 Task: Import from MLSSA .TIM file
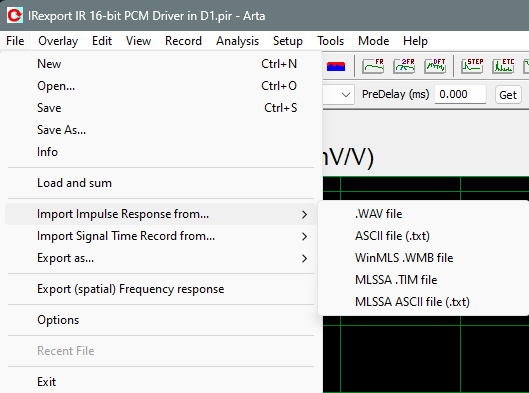tap(424, 280)
